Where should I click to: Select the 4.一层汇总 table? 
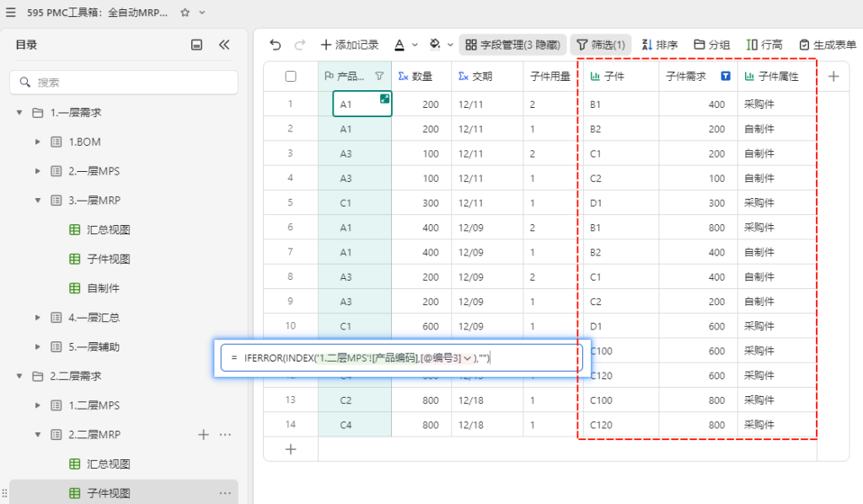tap(94, 318)
